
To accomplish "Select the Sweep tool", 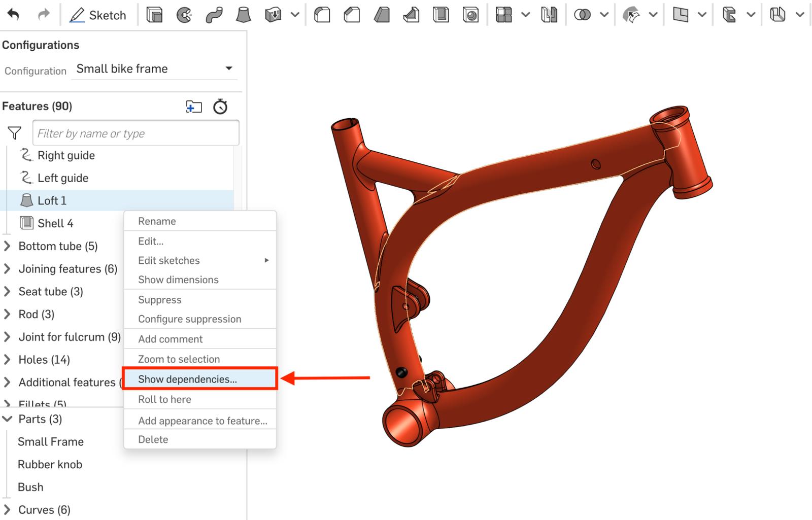I will point(214,15).
